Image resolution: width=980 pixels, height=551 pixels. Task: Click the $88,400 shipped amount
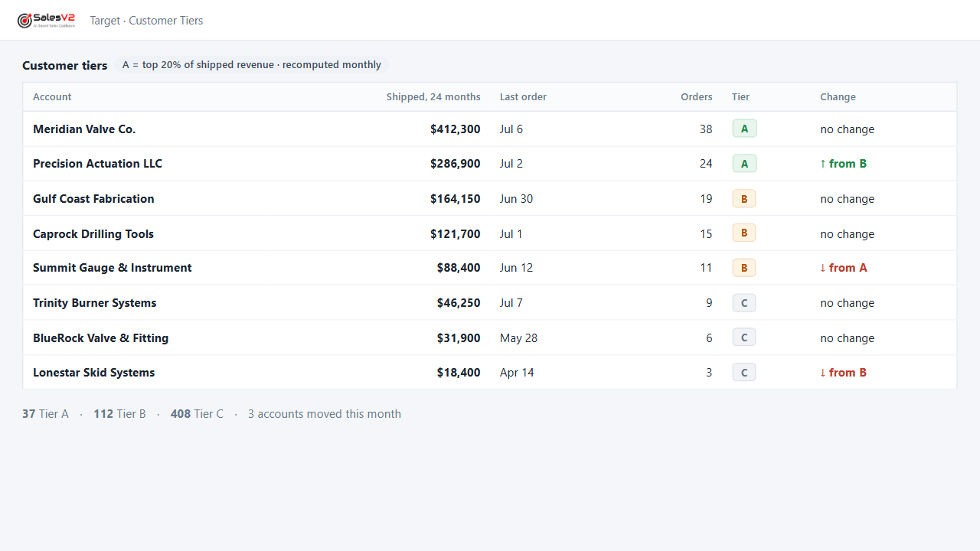point(459,268)
